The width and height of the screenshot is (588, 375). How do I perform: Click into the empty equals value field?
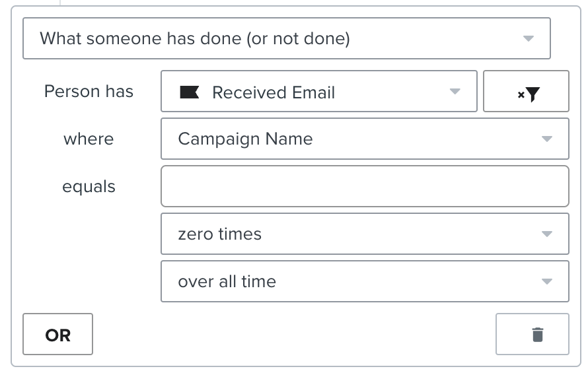point(365,186)
